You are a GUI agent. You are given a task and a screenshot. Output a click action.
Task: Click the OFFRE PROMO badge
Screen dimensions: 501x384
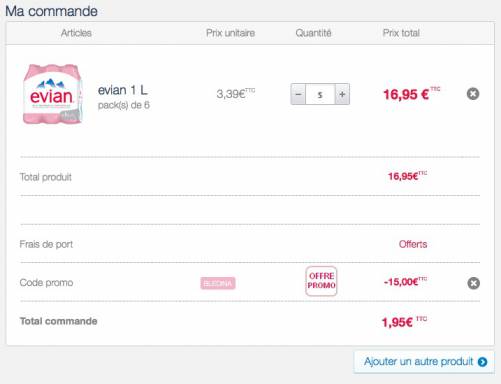(x=321, y=281)
